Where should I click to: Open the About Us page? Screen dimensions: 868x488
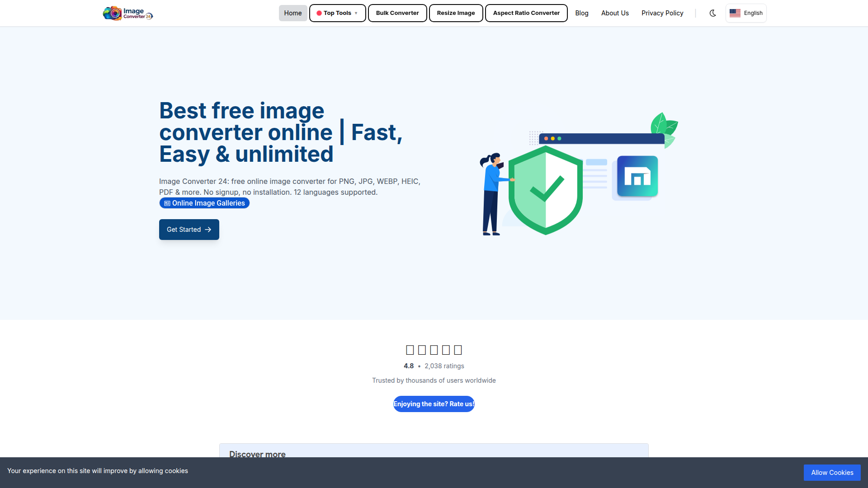pos(615,13)
